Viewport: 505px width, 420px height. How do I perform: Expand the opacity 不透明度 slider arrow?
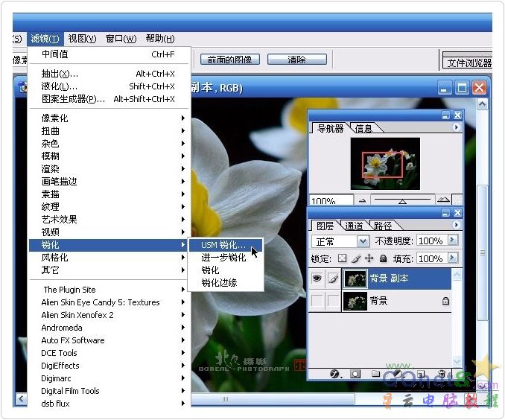[x=452, y=241]
